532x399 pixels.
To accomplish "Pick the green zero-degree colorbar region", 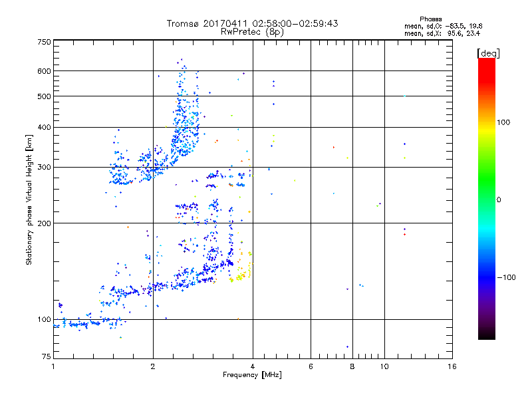I will coord(487,199).
